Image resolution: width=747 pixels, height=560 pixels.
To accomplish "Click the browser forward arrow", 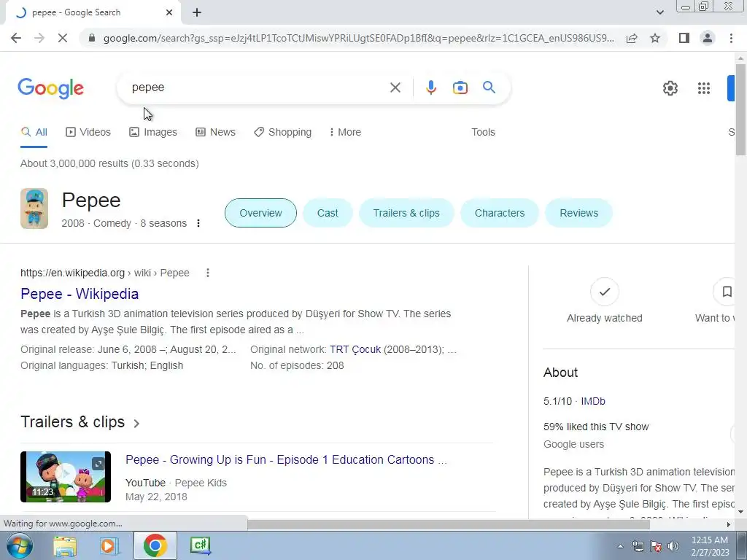I will [39, 38].
